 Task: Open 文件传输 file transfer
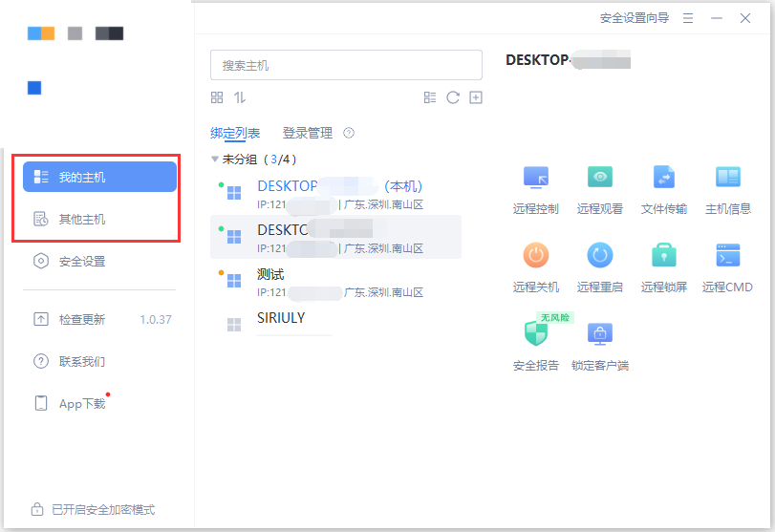pyautogui.click(x=664, y=190)
